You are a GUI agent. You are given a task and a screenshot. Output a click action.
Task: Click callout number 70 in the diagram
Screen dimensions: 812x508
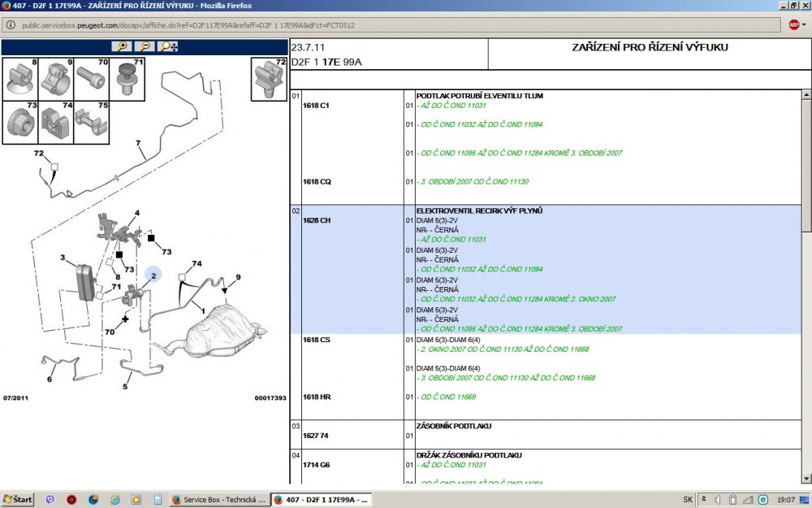tap(110, 332)
